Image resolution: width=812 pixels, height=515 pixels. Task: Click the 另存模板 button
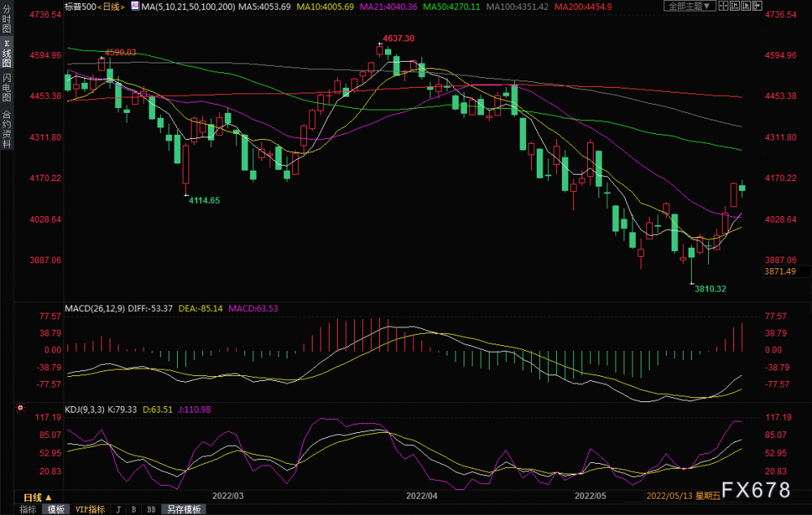coord(184,509)
